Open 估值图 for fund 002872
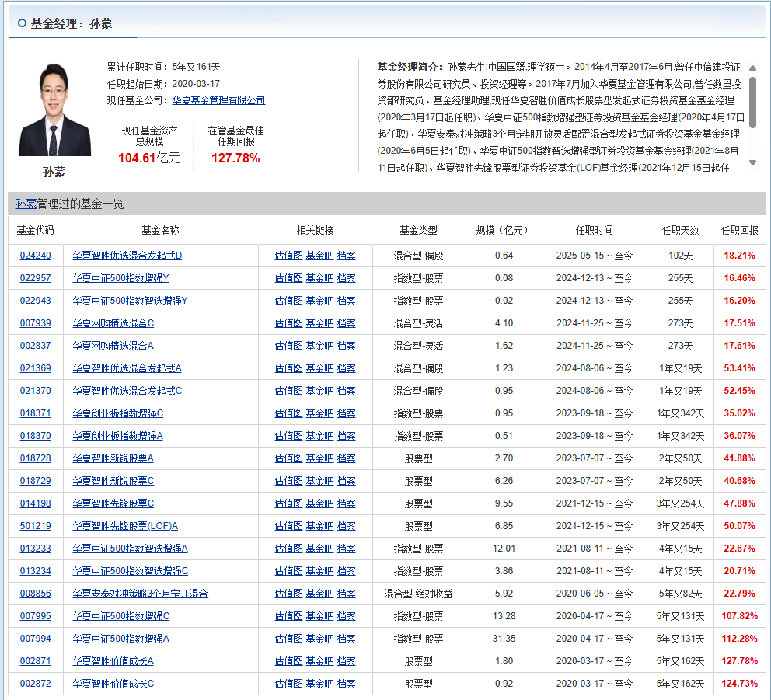The width and height of the screenshot is (771, 700). pyautogui.click(x=288, y=684)
